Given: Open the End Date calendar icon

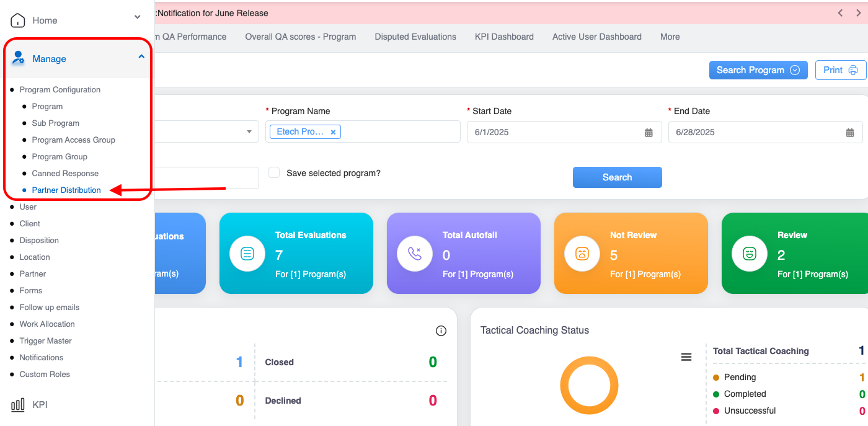Looking at the screenshot, I should (850, 133).
